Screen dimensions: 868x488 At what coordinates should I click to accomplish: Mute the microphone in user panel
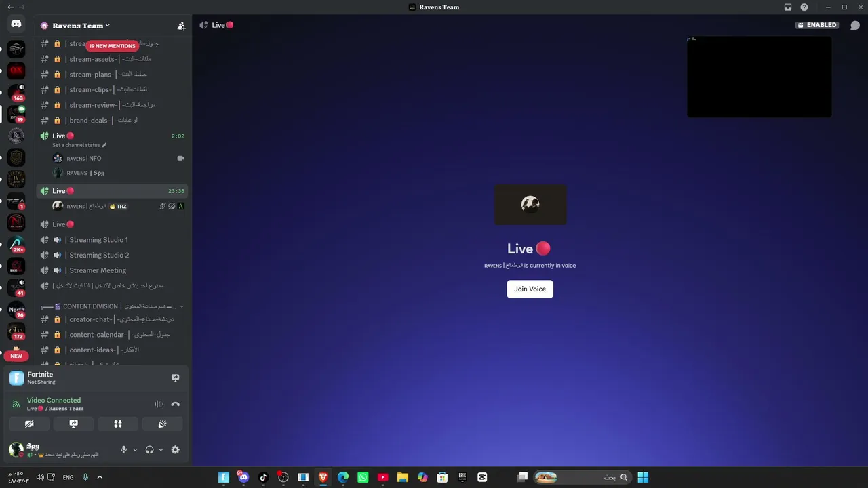pos(123,449)
